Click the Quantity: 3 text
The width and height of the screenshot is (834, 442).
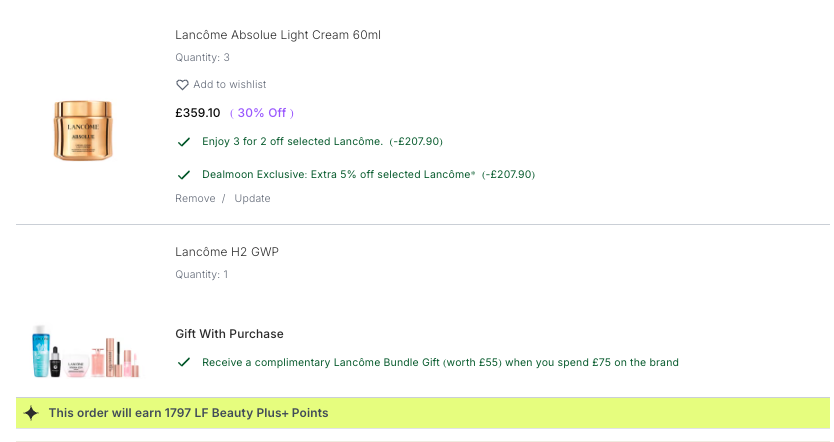tap(202, 58)
